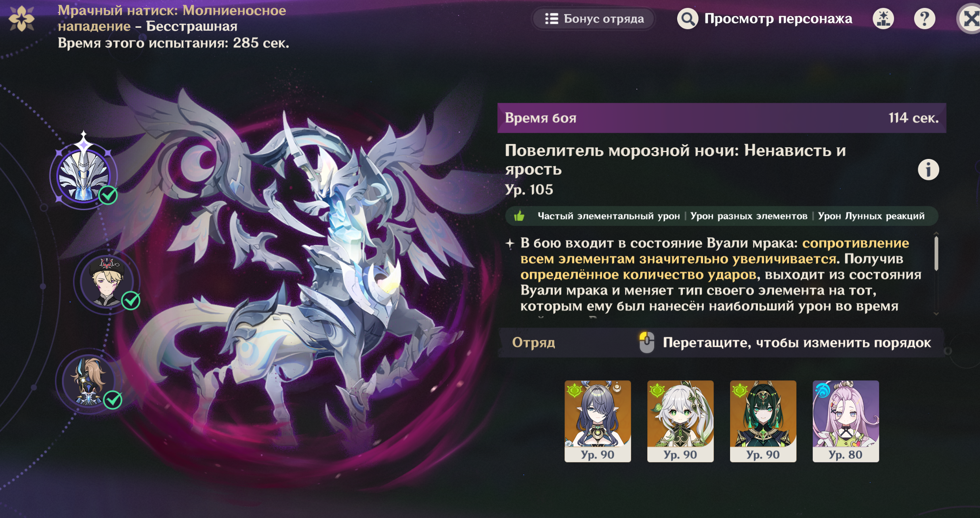Select the first boss with white crystal icon
Viewport: 980px width, 518px height.
pos(84,175)
